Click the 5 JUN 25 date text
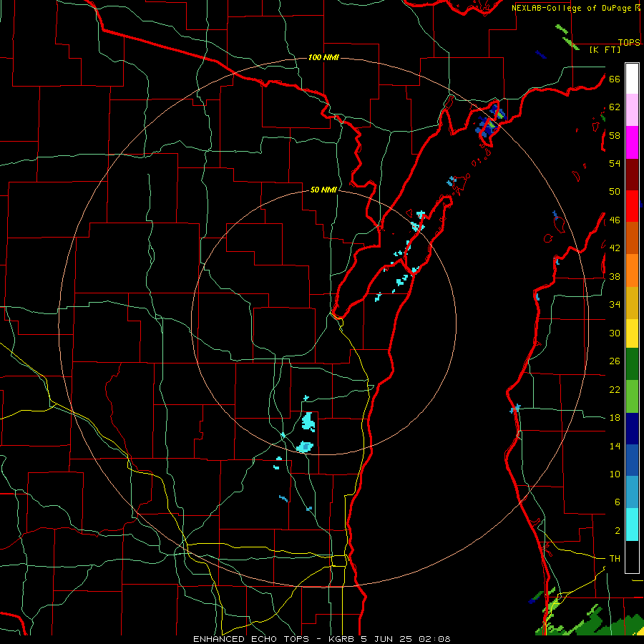The image size is (644, 644). pyautogui.click(x=388, y=639)
